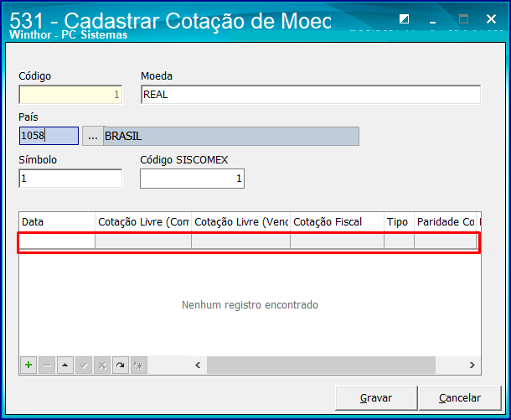Click the X cancel edit icon
This screenshot has height=420, width=511.
pos(102,365)
